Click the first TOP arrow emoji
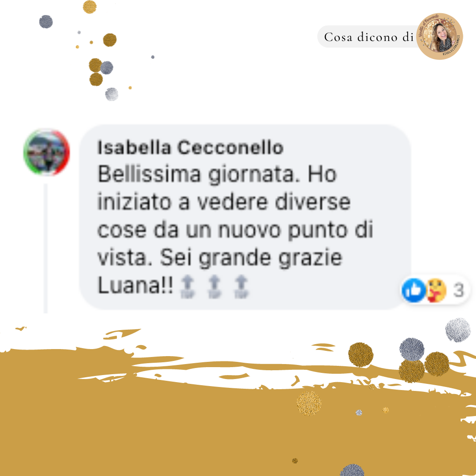This screenshot has height=476, width=476. (x=188, y=286)
